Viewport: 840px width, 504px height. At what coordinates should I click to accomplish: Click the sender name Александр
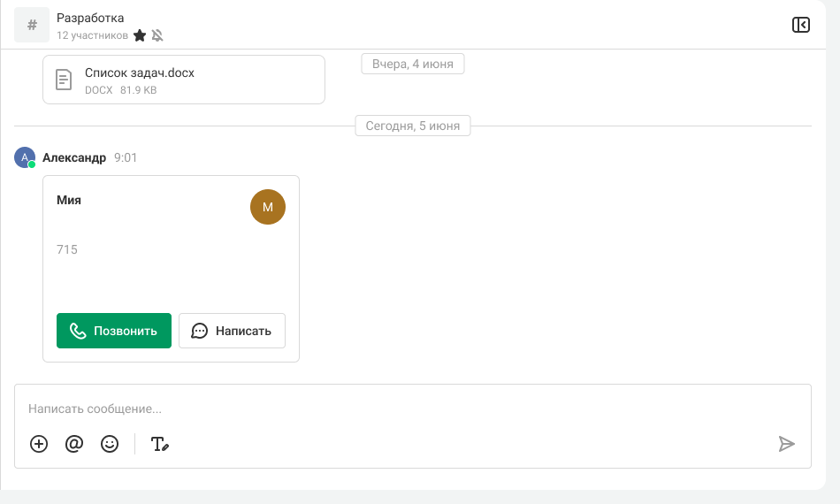[x=74, y=157]
